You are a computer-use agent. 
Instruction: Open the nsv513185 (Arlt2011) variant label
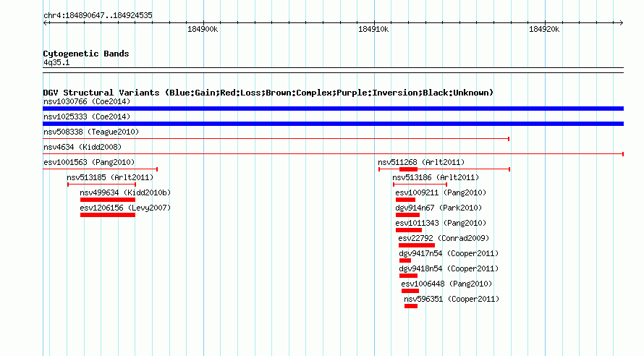pyautogui.click(x=110, y=177)
